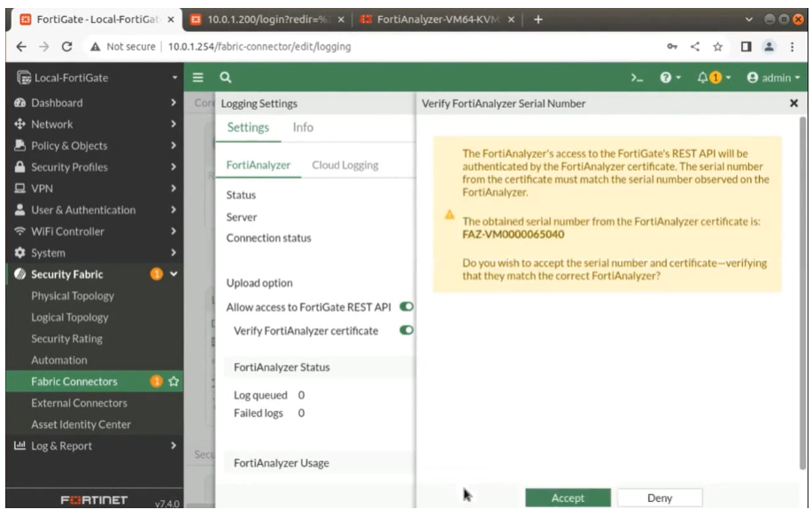Switch to the Info tab
This screenshot has height=525, width=812.
coord(303,127)
